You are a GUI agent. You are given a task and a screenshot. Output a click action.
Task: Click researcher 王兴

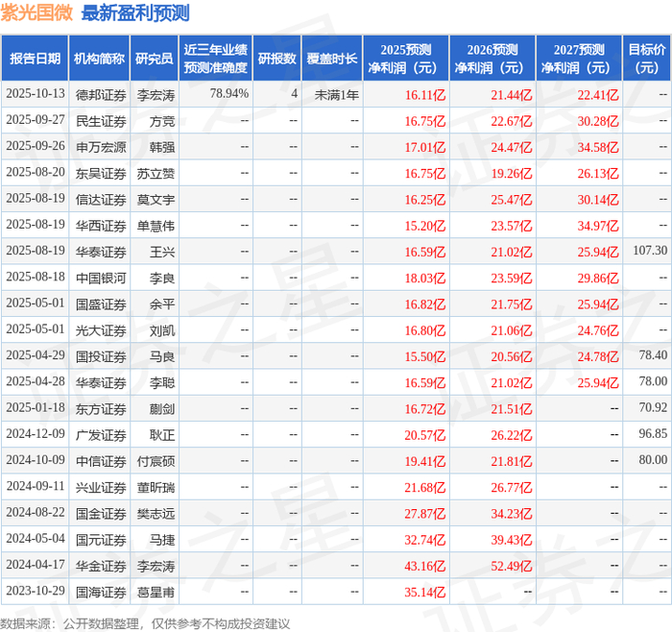[162, 252]
